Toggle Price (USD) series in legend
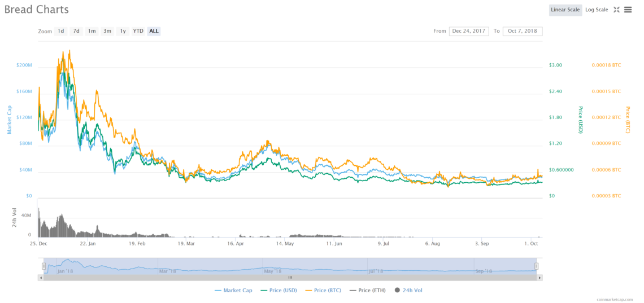The width and height of the screenshot is (644, 303). click(x=279, y=290)
